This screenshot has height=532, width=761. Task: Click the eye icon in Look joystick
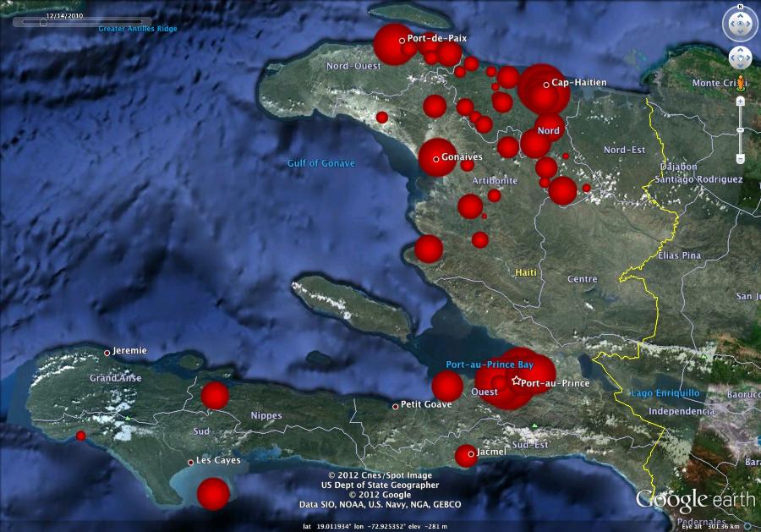pos(740,24)
